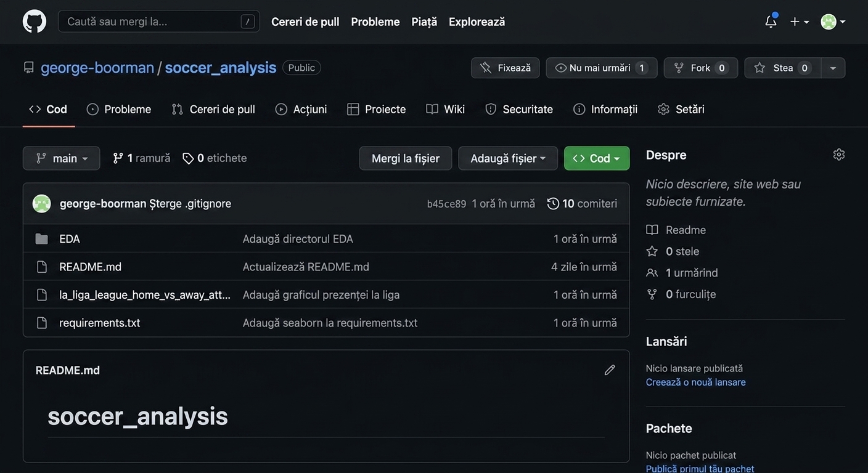Switch to the Cod tab
868x473 pixels.
pos(48,109)
